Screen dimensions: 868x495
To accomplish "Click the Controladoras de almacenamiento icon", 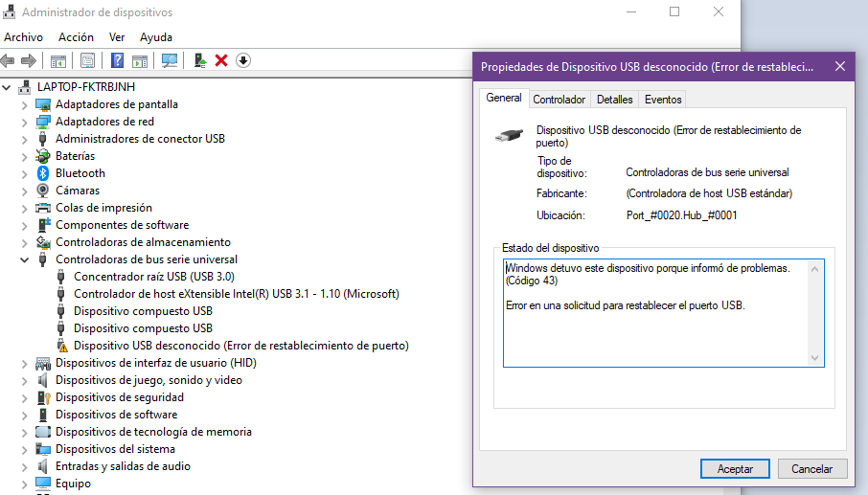I will 43,242.
